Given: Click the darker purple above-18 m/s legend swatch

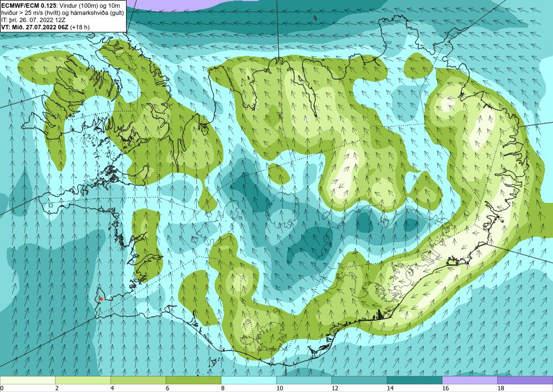Looking at the screenshot, I should click(525, 380).
